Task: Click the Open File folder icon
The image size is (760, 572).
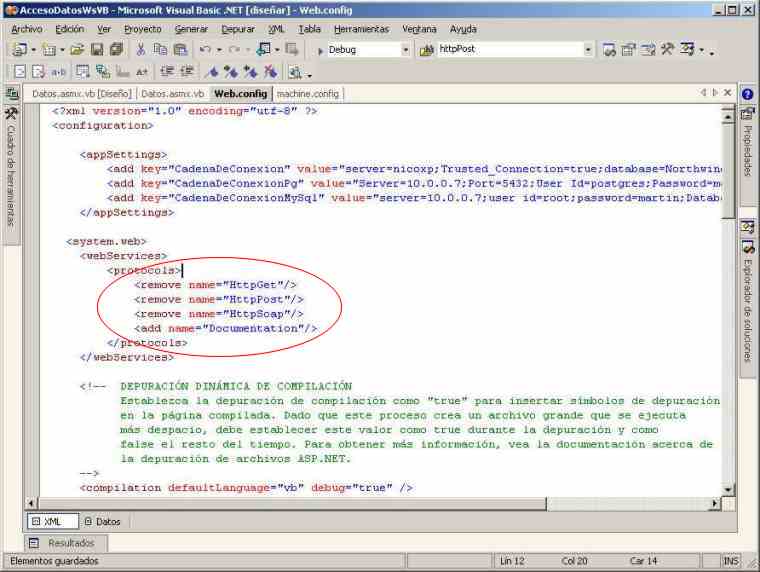Action: 77,49
